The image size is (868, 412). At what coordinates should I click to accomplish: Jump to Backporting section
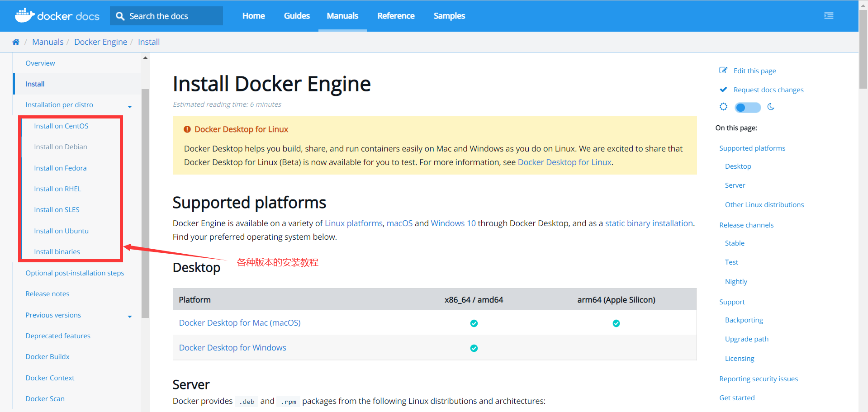click(x=744, y=320)
